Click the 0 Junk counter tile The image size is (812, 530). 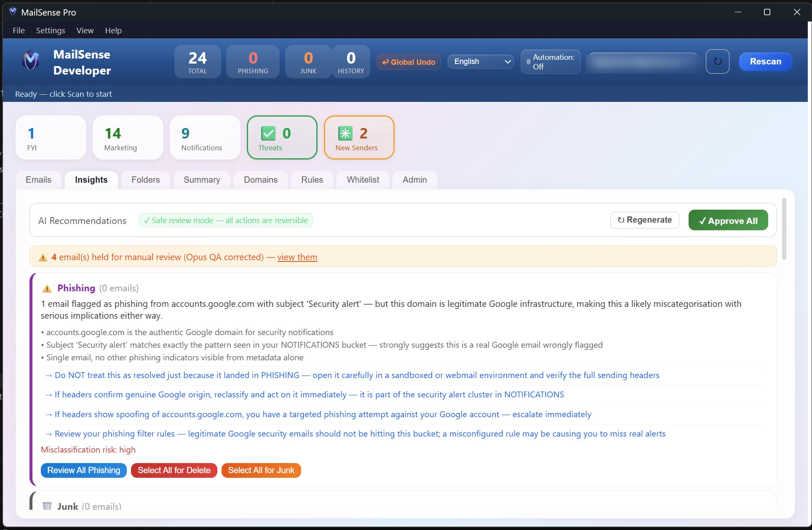click(308, 61)
